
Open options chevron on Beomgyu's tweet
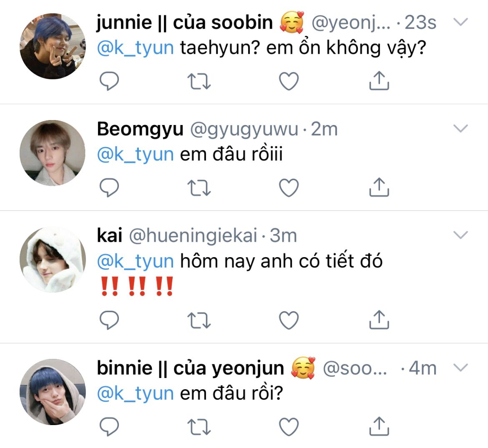coord(460,128)
